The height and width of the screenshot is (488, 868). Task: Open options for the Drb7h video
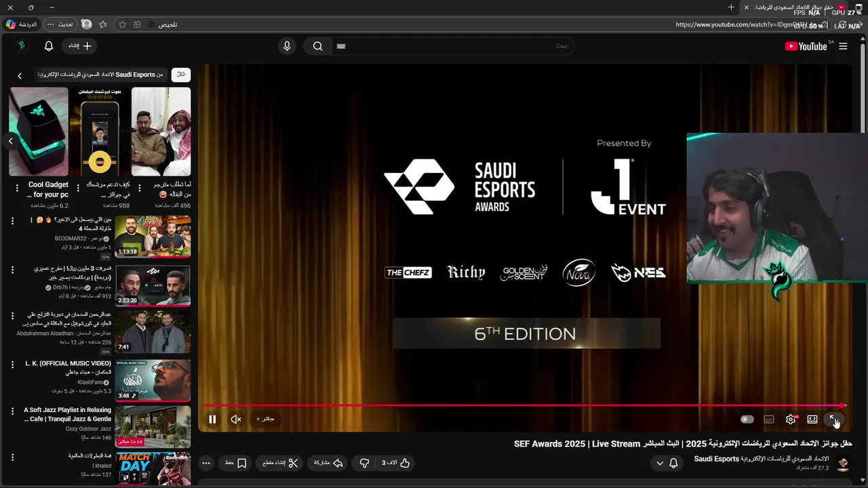click(x=12, y=270)
